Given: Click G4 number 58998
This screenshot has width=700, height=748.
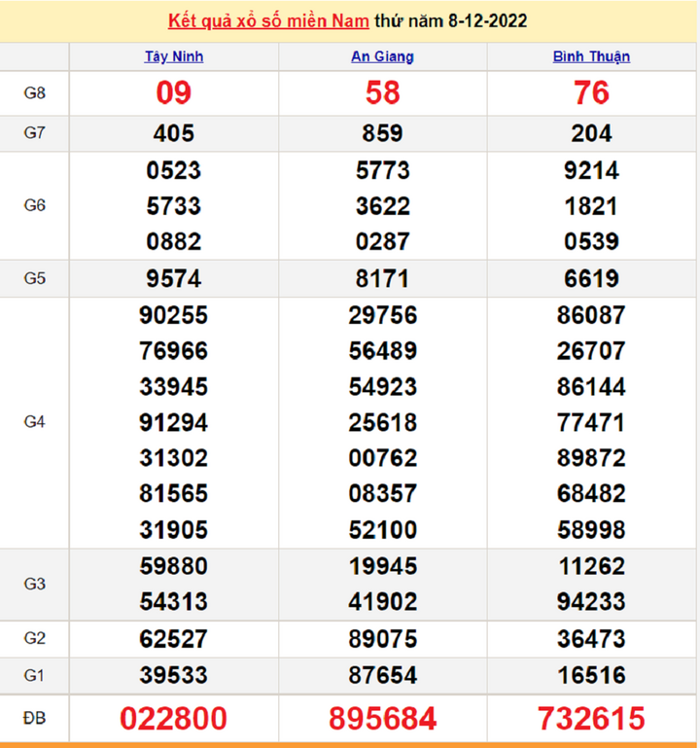Looking at the screenshot, I should pyautogui.click(x=591, y=530).
